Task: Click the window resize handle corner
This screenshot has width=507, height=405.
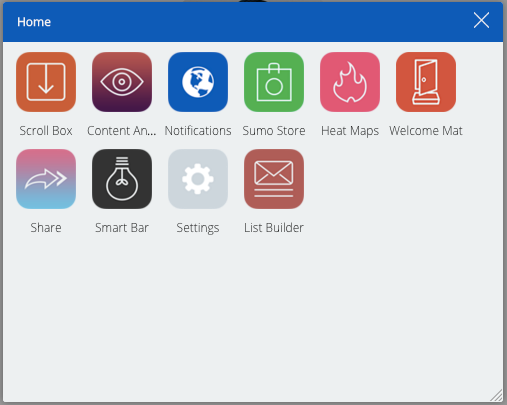Action: click(x=497, y=395)
